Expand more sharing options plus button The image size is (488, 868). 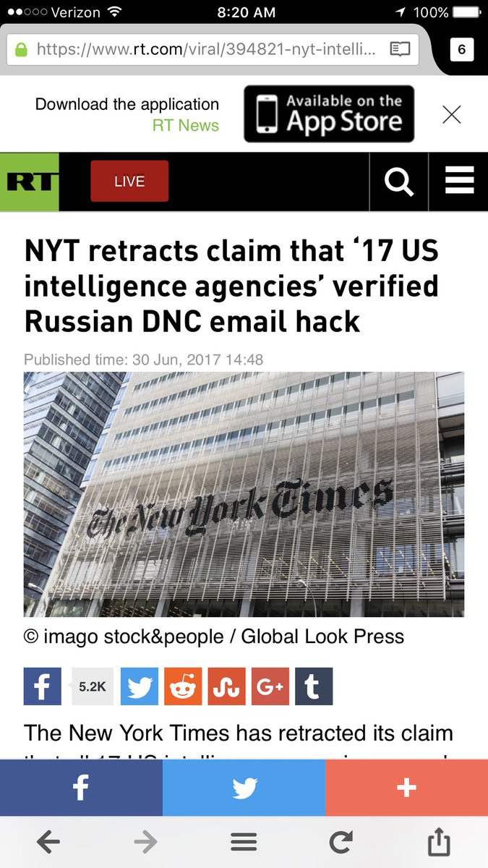pos(407,788)
